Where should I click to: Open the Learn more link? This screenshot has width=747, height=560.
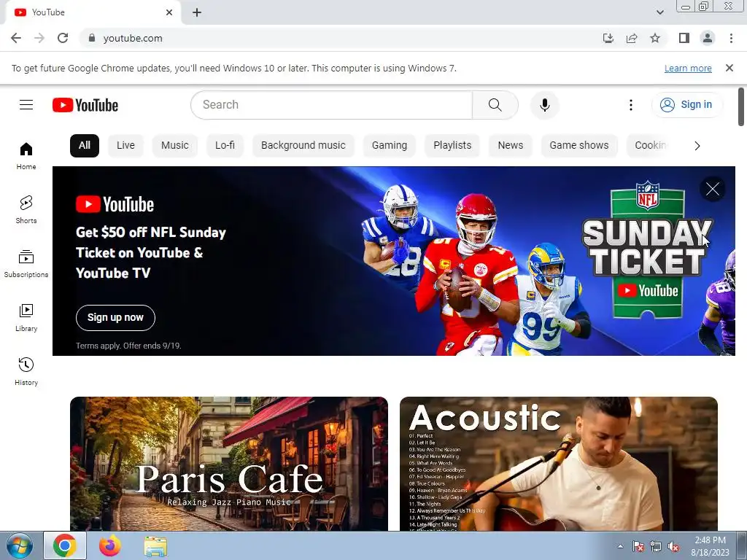688,68
